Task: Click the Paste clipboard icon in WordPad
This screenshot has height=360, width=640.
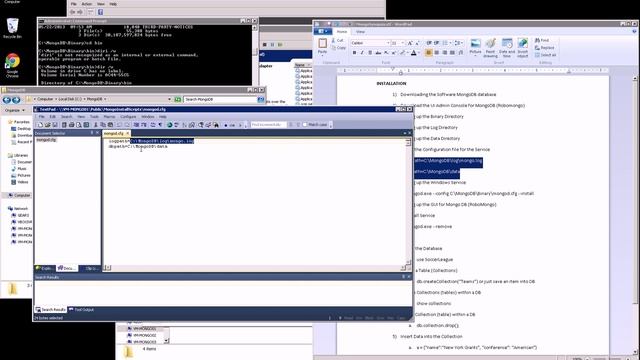Action: 322,43
